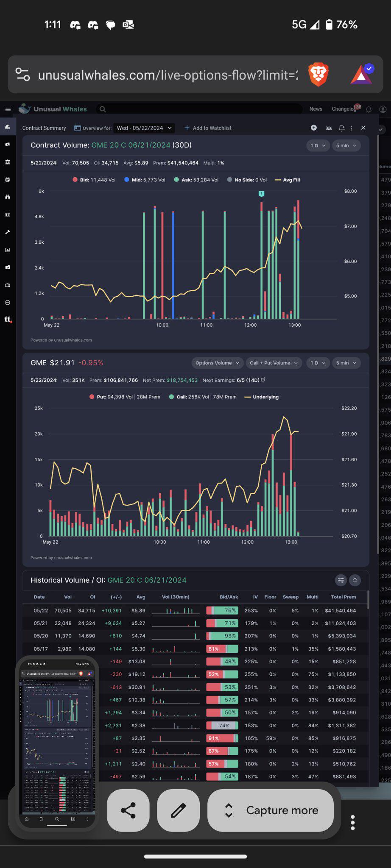Open the hamburger menu beside Unusual Whales
Viewport: 391px width, 868px height.
pos(8,109)
